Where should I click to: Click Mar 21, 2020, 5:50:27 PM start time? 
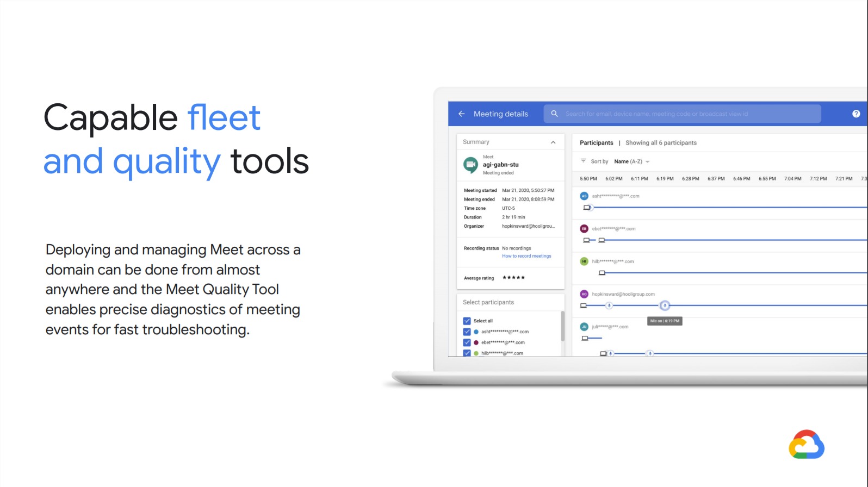click(528, 190)
